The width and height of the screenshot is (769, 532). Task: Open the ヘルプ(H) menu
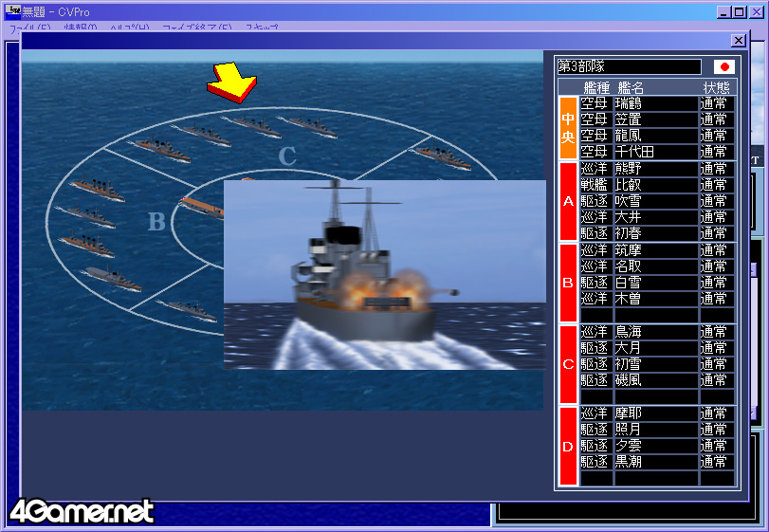130,28
